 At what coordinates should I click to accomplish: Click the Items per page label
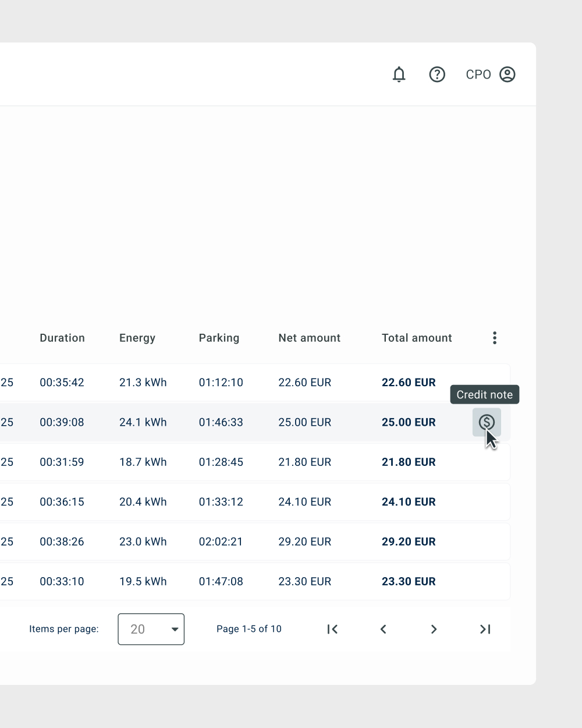[x=64, y=629]
